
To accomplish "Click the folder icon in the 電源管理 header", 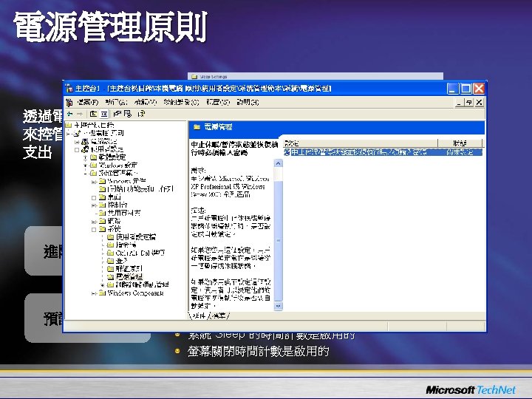I will 197,127.
